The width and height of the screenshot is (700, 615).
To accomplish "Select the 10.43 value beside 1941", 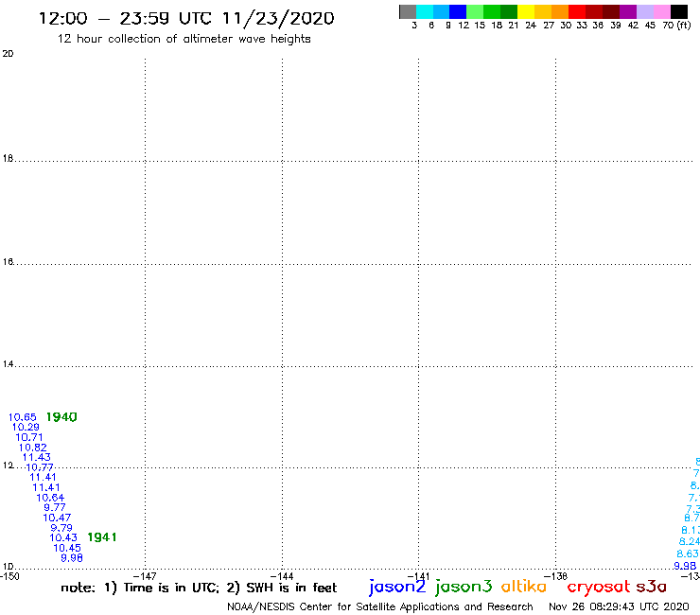I will [x=63, y=537].
